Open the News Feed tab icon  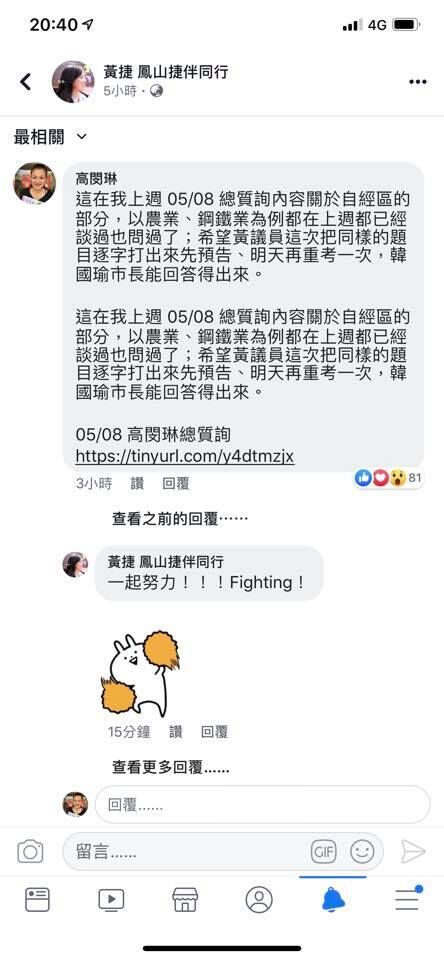[x=37, y=899]
